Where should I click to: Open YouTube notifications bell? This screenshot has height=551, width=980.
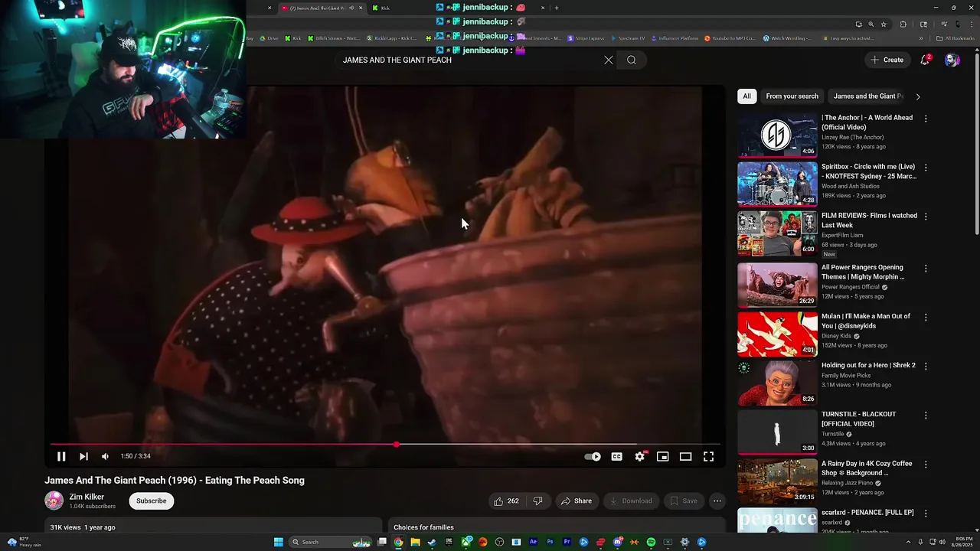(925, 60)
